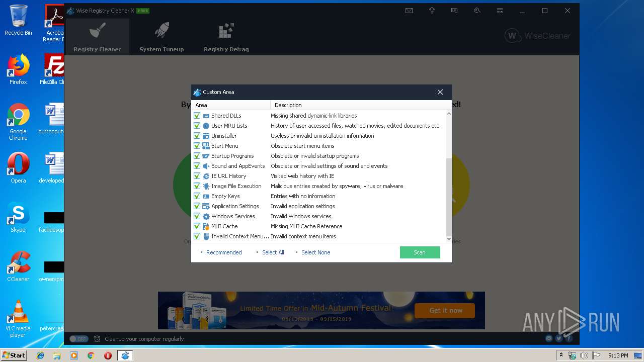Uncheck the Windows Services checkbox

(x=197, y=216)
